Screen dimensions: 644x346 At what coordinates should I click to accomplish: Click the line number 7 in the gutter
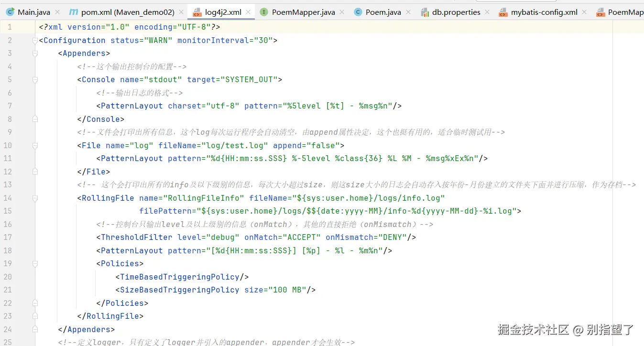[x=10, y=106]
